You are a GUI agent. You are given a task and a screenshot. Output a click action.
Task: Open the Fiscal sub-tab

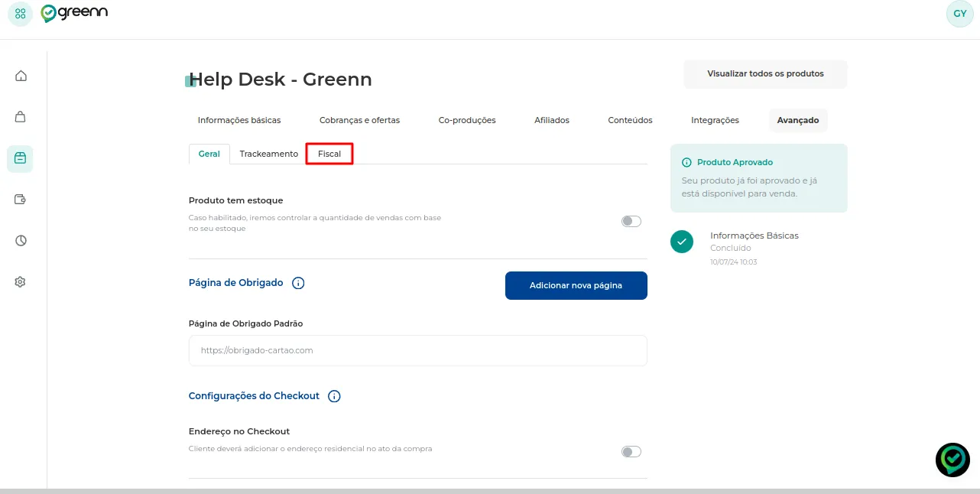tap(329, 154)
